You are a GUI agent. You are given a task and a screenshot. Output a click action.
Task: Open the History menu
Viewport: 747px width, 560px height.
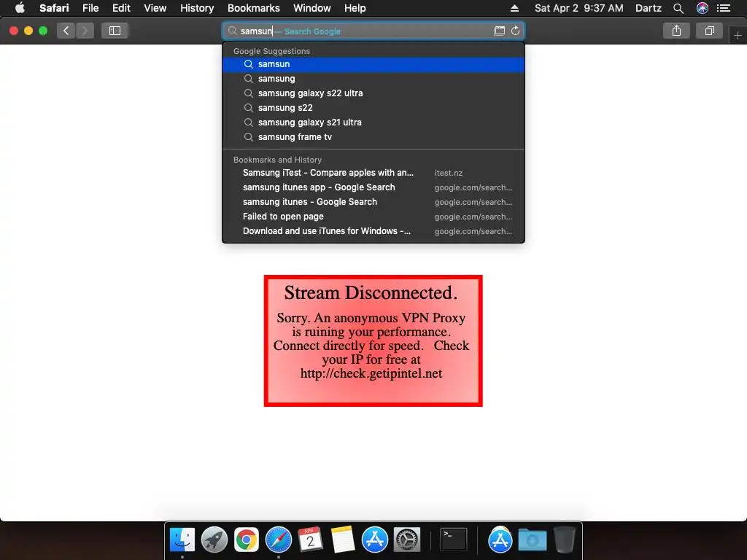click(197, 8)
